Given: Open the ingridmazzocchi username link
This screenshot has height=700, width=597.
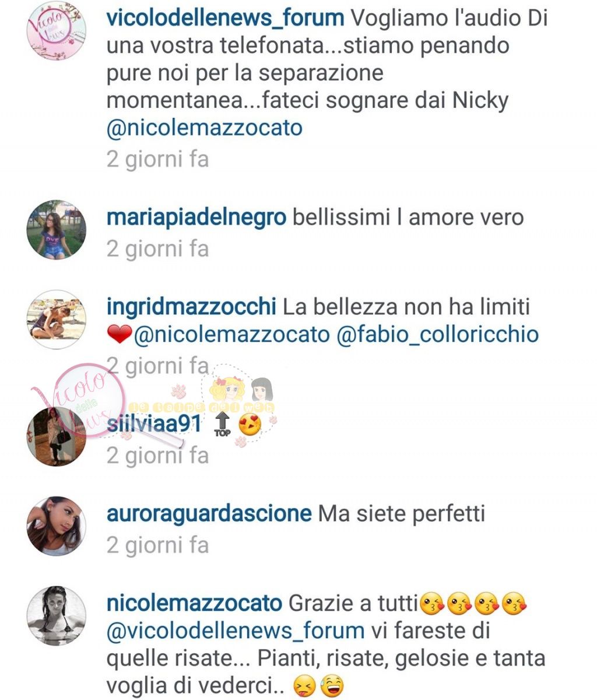Looking at the screenshot, I should 191,306.
